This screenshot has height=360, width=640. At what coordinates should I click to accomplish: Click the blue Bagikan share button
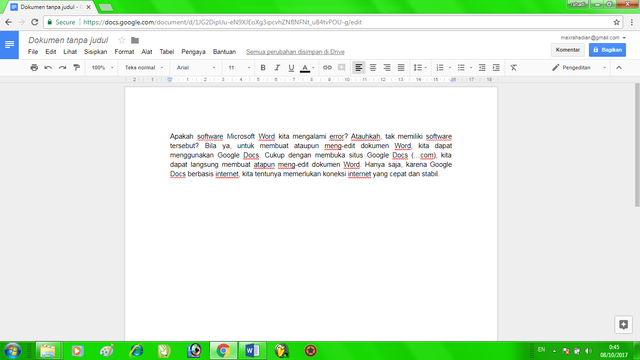click(607, 50)
